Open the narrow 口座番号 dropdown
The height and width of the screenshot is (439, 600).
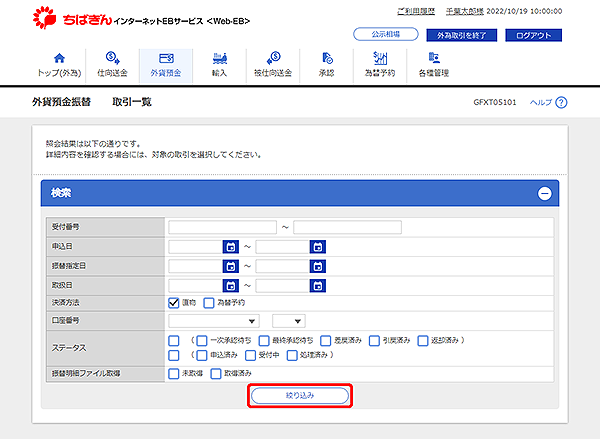(x=289, y=321)
